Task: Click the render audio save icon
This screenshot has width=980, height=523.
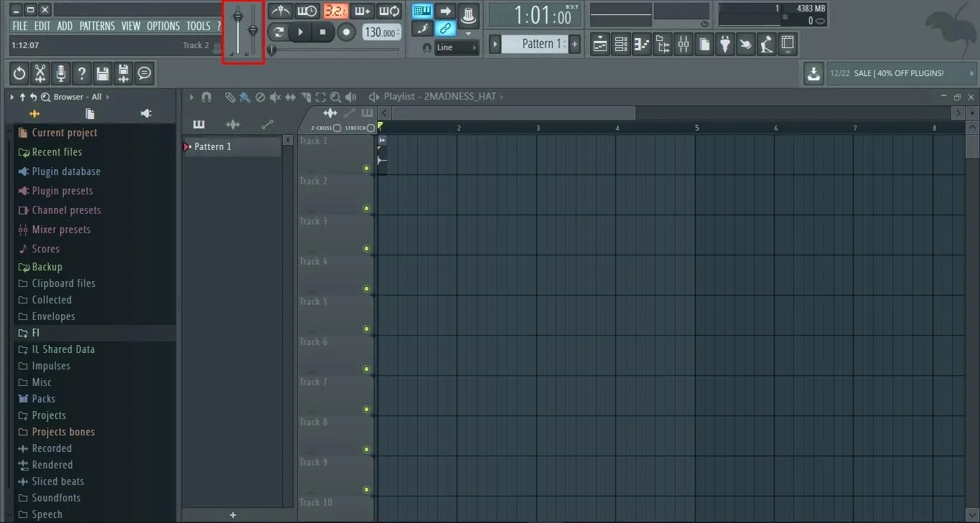Action: click(123, 73)
